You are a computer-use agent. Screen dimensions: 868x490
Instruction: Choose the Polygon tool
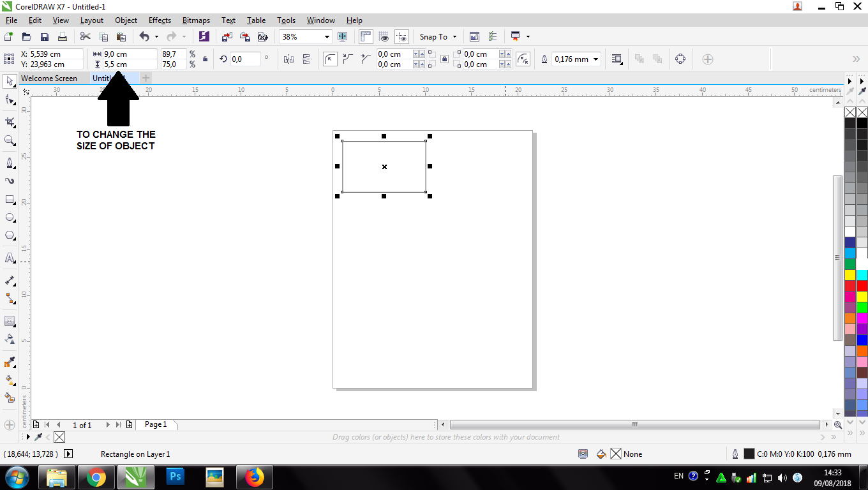click(10, 235)
